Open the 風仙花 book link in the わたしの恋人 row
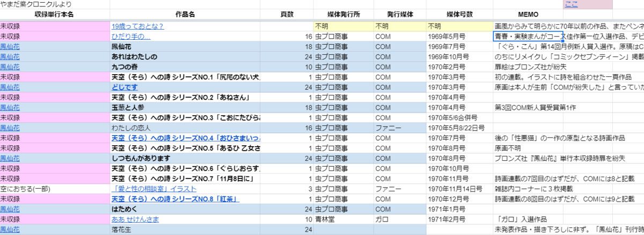Image resolution: width=644 pixels, height=235 pixels. point(10,128)
